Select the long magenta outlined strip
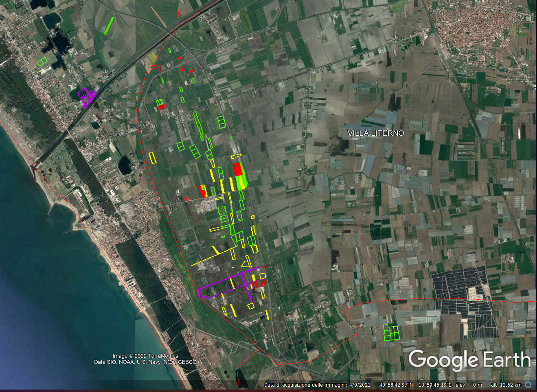Image resolution: width=537 pixels, height=392 pixels. point(228,281)
